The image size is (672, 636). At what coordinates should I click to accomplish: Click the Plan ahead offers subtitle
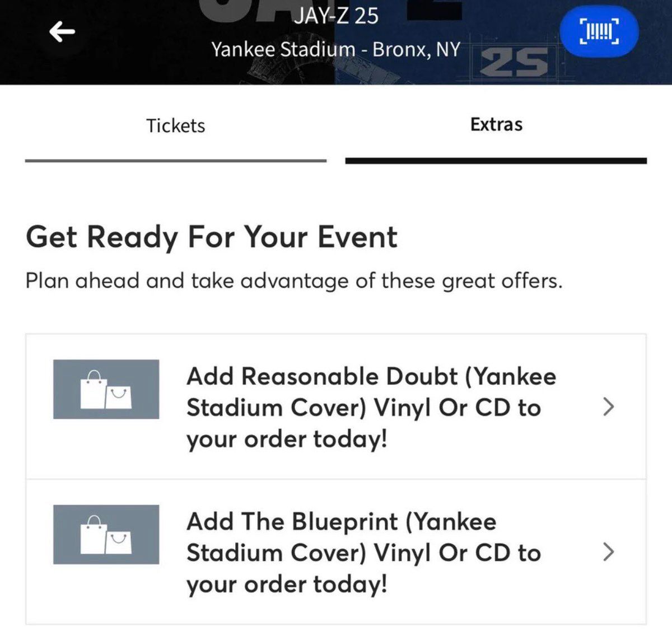click(293, 280)
